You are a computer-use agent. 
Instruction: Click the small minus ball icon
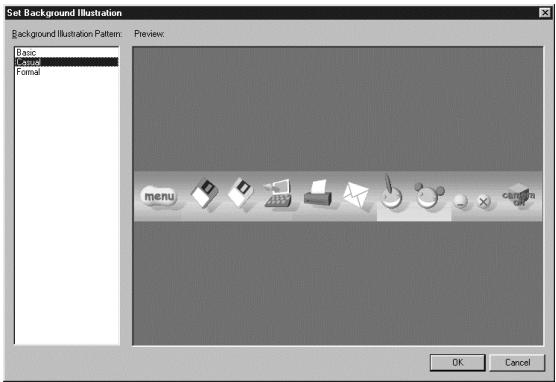[461, 201]
